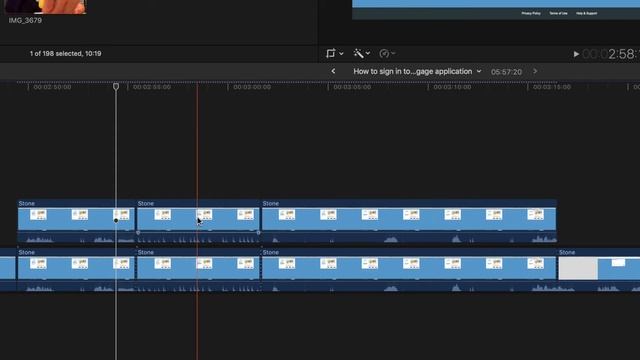
Task: Click ruler at 00:03:15:00 mark
Action: (x=551, y=87)
